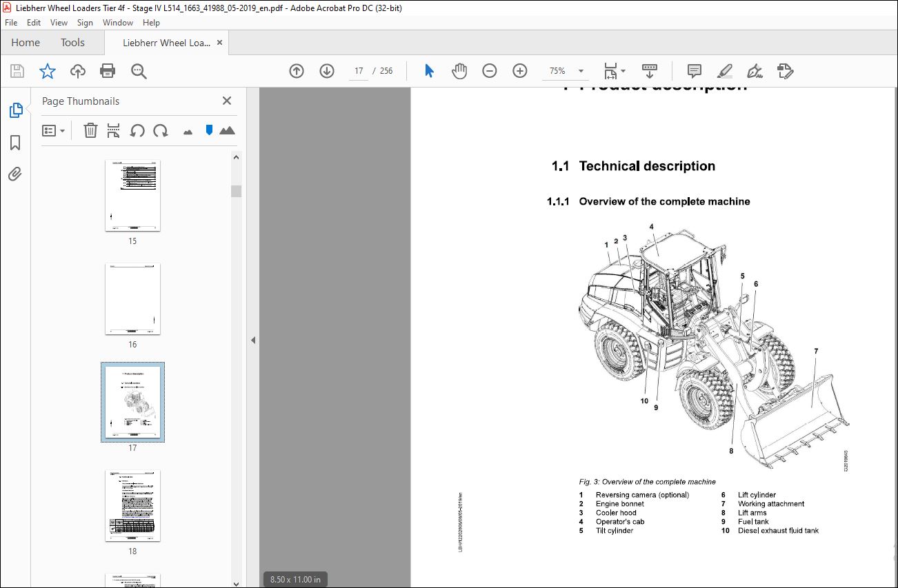The image size is (898, 588).
Task: Select the highlighter pen tool
Action: tap(724, 71)
